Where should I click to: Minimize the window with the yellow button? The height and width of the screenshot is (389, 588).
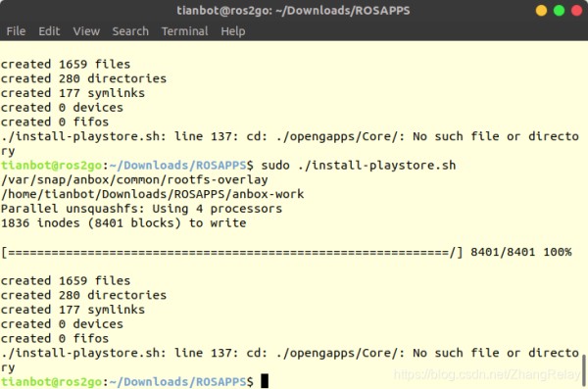tap(541, 11)
